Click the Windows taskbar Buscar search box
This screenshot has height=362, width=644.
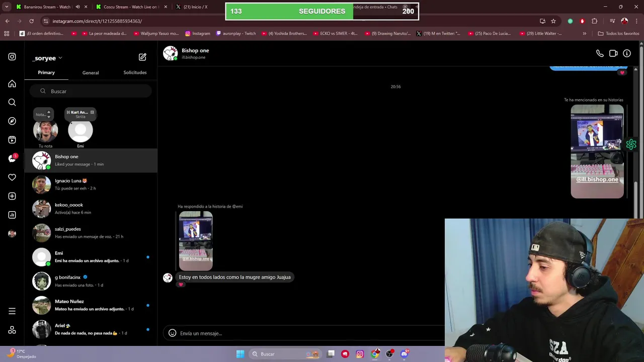tap(286, 354)
